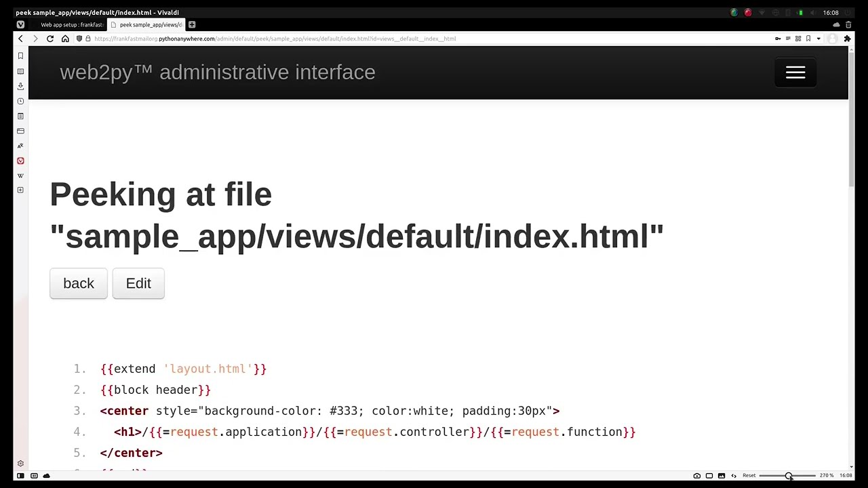Select the peek sample_app tab

point(147,25)
